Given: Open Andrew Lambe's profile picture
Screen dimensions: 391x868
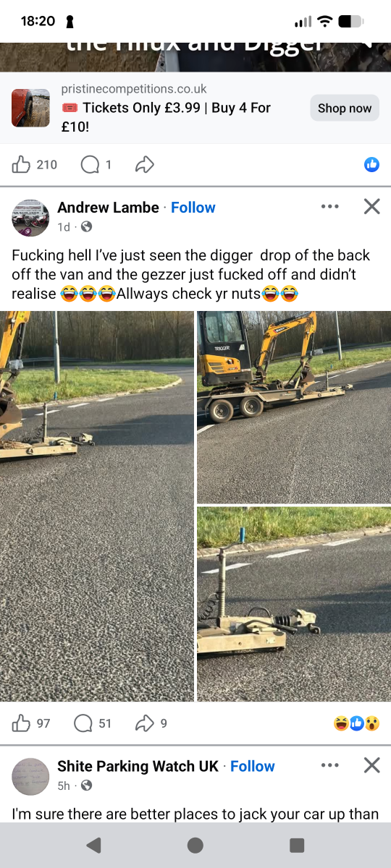Looking at the screenshot, I should pyautogui.click(x=30, y=217).
